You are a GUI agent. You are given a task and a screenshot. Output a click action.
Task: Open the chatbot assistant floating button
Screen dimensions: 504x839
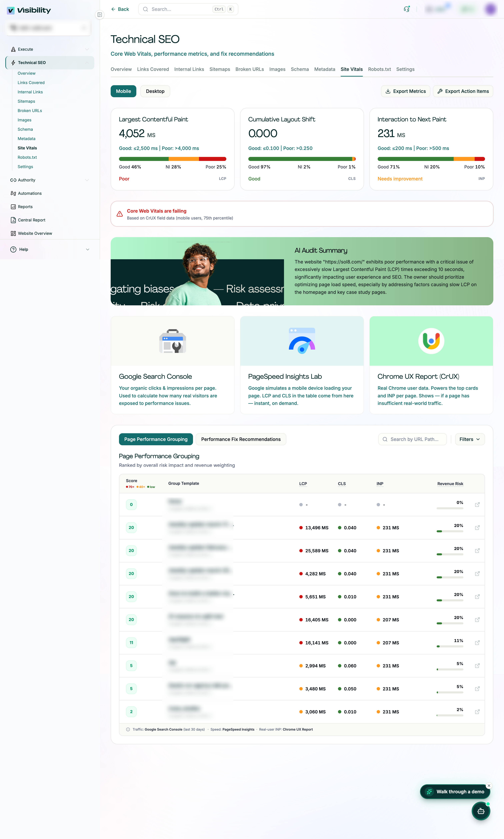(480, 811)
